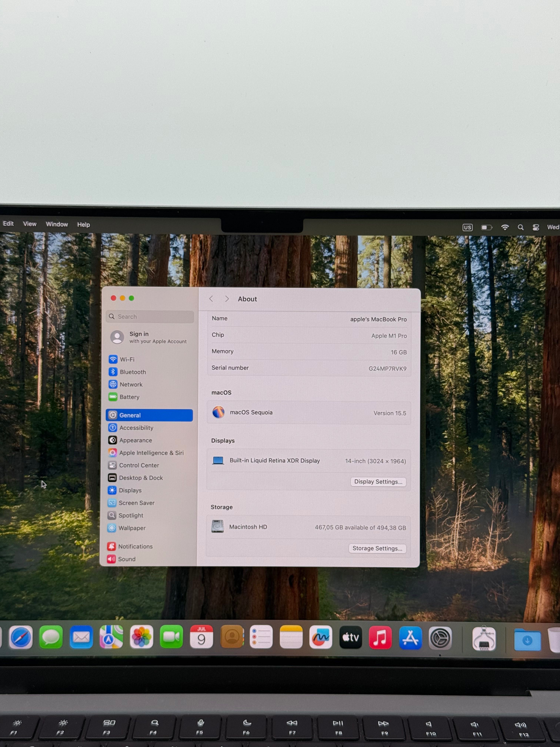Click the Macintosh HD storage row
The width and height of the screenshot is (560, 747).
[308, 527]
